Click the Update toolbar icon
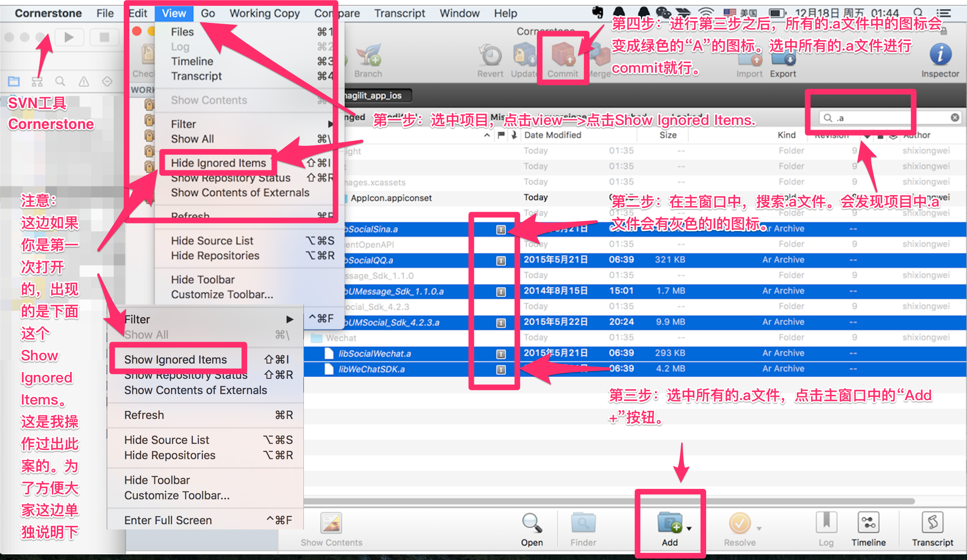Image resolution: width=967 pixels, height=560 pixels. coord(524,55)
